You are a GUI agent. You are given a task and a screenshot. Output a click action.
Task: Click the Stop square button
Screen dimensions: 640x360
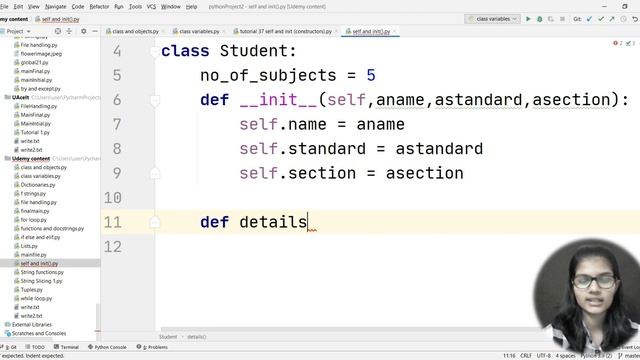(x=562, y=19)
